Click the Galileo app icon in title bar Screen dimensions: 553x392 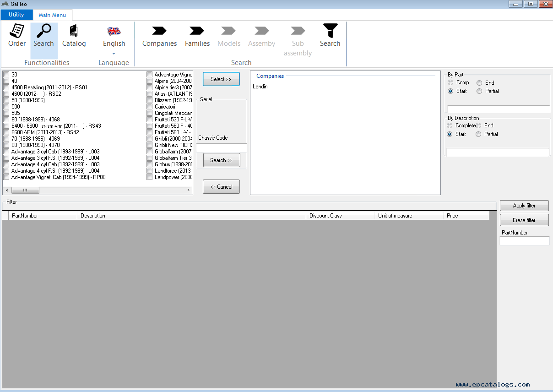pos(5,4)
